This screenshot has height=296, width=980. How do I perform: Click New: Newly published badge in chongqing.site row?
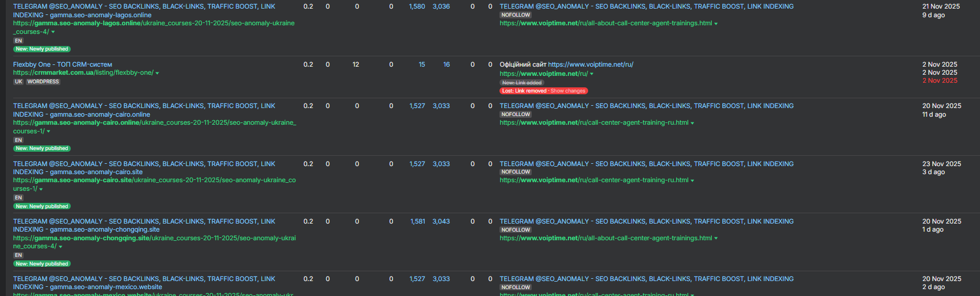(x=42, y=264)
